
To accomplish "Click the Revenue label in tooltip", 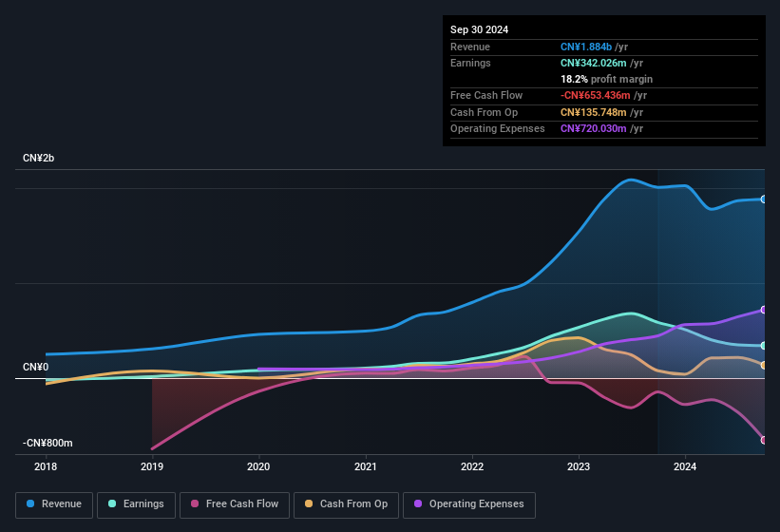I will tap(470, 47).
